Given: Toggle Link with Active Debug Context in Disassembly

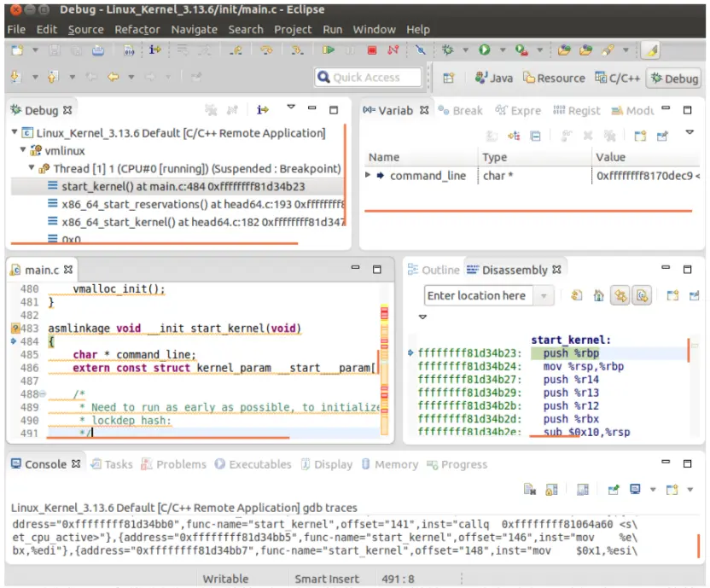Looking at the screenshot, I should [620, 296].
